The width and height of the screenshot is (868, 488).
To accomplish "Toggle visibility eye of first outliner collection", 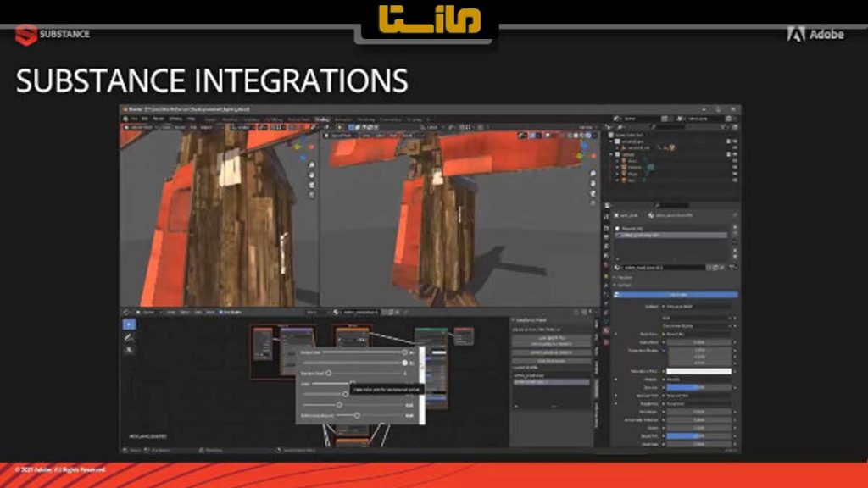I will coord(735,141).
